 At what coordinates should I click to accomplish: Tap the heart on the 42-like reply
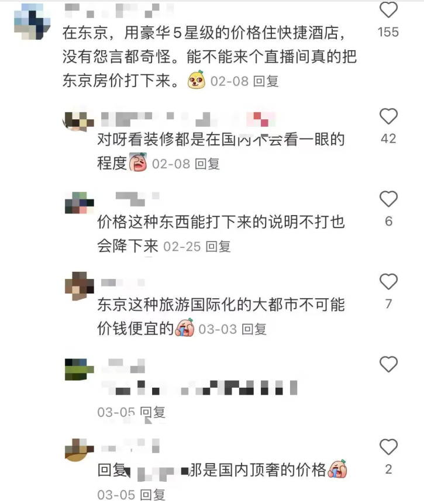coord(389,116)
